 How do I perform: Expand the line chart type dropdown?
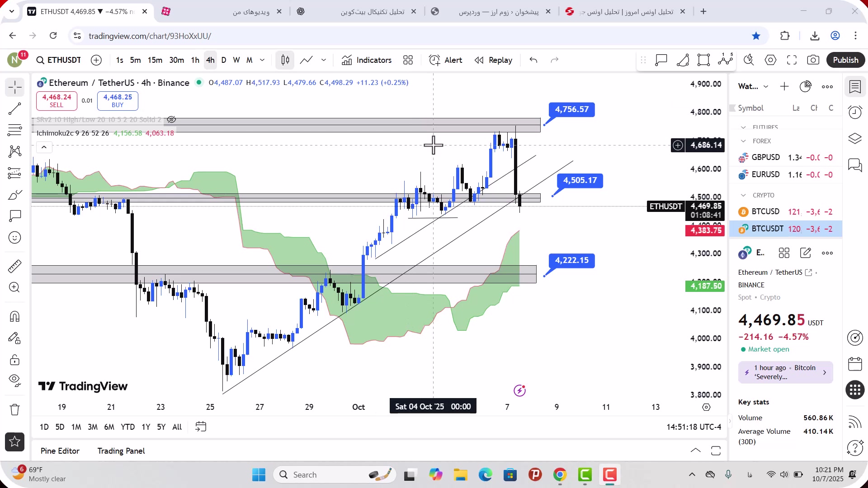click(x=324, y=60)
